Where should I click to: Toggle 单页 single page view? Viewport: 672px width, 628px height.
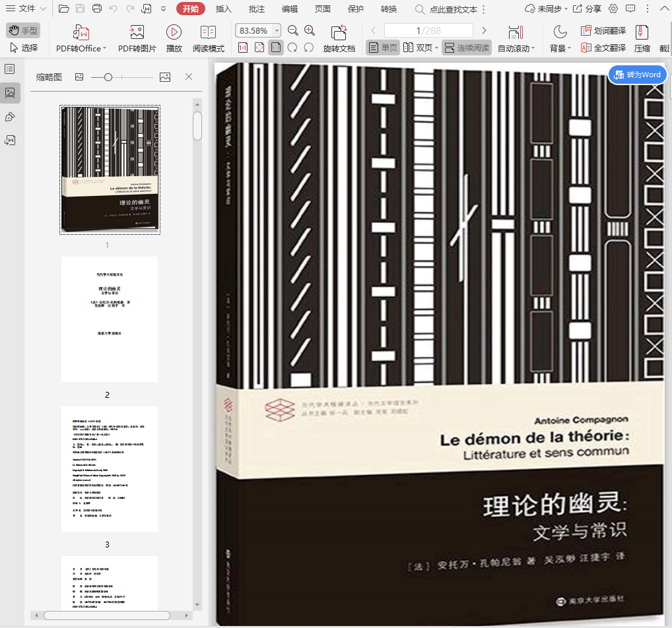pos(383,47)
